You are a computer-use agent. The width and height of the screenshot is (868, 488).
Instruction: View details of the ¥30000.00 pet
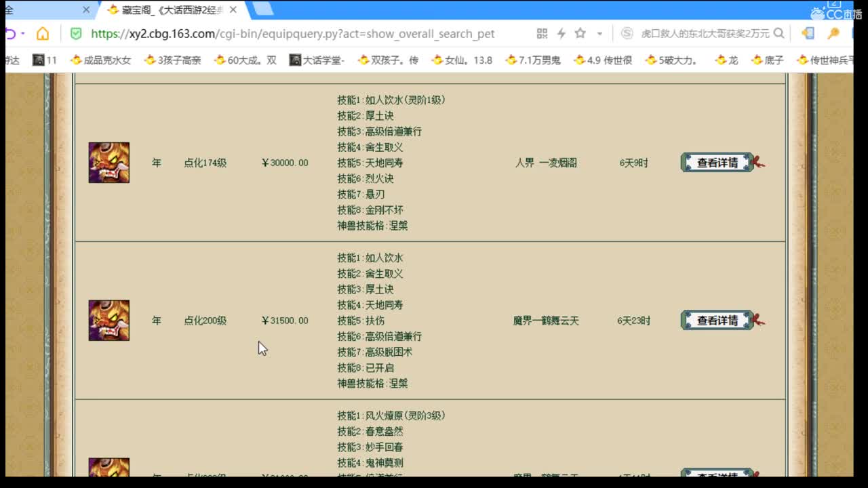coord(717,163)
